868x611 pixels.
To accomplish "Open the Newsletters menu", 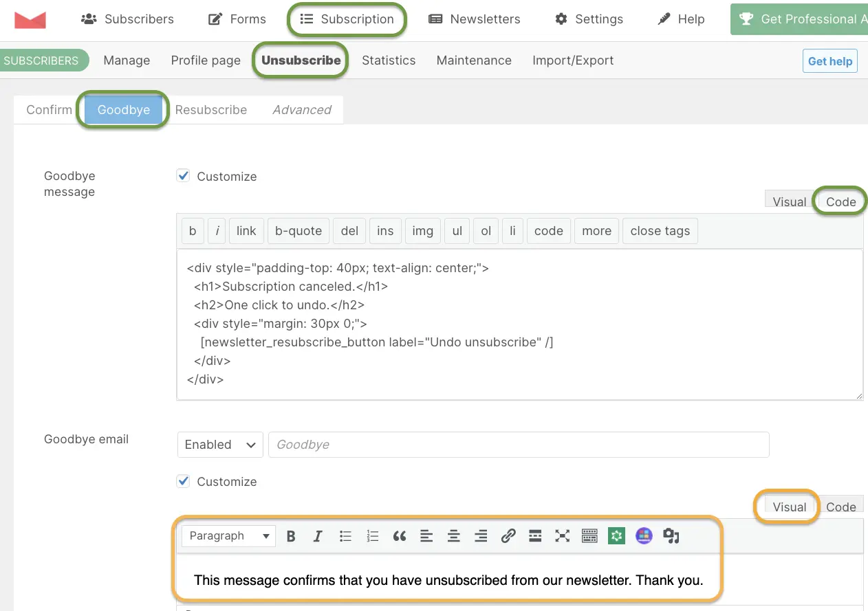I will coord(474,19).
